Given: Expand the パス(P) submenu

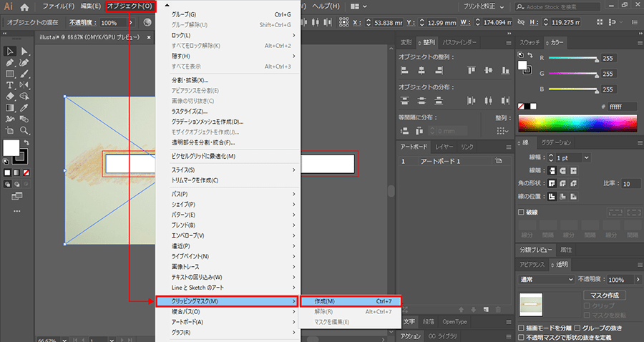Looking at the screenshot, I should (x=228, y=194).
